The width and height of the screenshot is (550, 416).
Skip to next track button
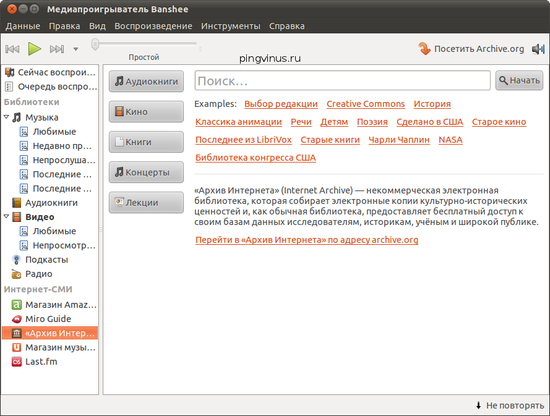pyautogui.click(x=57, y=49)
